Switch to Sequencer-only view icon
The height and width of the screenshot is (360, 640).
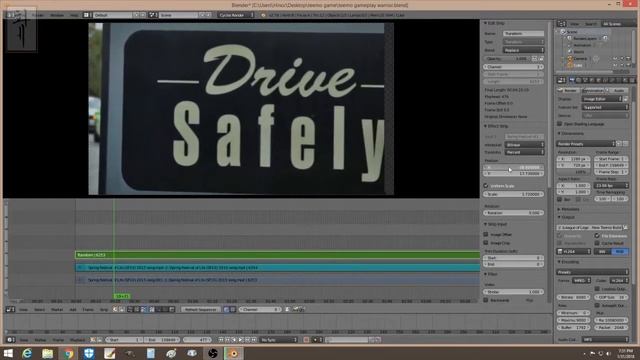(x=130, y=309)
